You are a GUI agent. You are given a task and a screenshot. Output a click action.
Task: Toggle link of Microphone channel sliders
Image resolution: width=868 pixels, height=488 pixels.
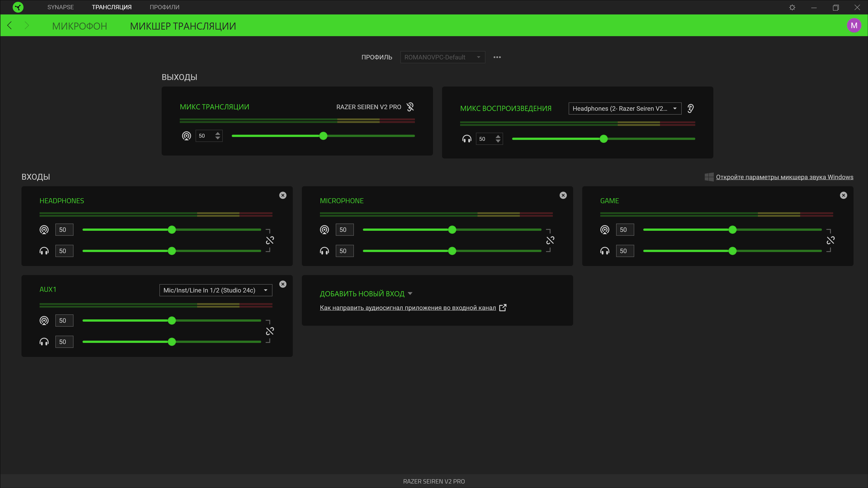coord(550,240)
